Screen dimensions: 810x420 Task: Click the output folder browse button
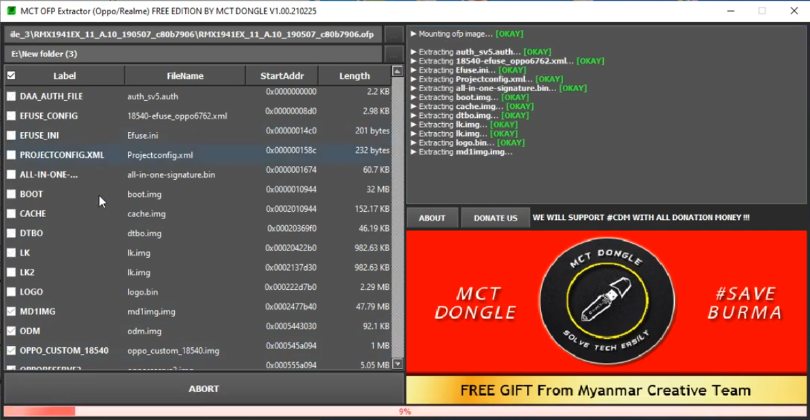tap(394, 54)
